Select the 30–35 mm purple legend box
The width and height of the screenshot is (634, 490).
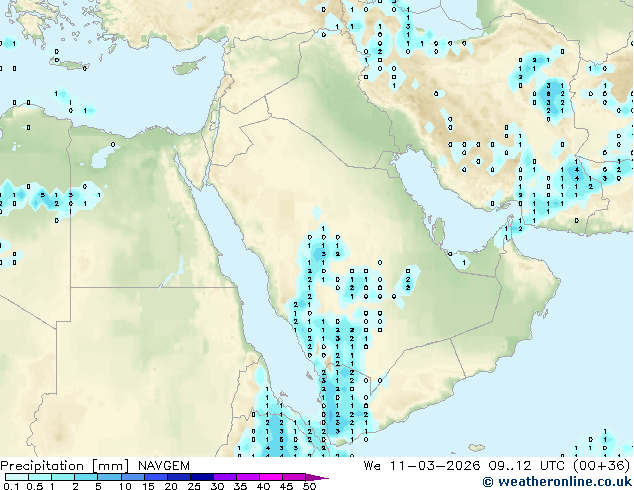(x=224, y=477)
